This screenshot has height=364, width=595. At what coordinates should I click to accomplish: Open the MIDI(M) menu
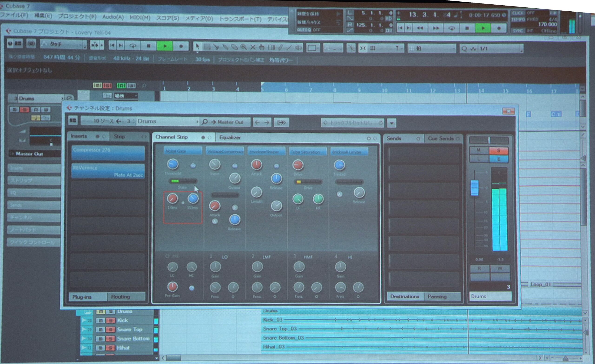point(140,18)
